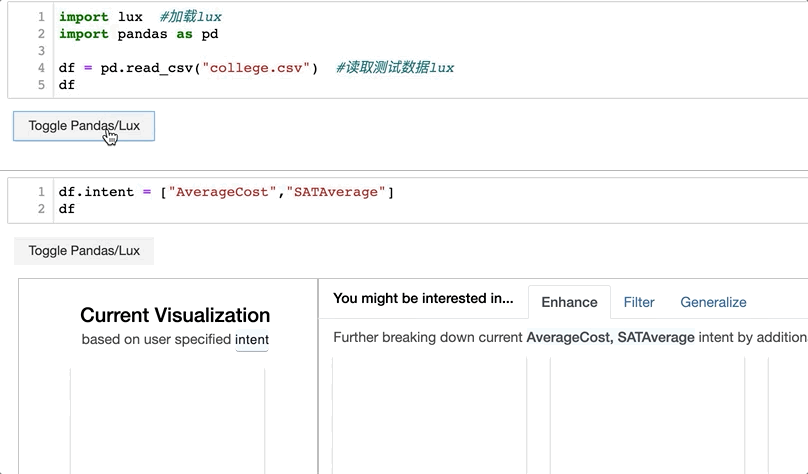Click the first Enhance recommendation chart
808x474 pixels.
pyautogui.click(x=430, y=415)
